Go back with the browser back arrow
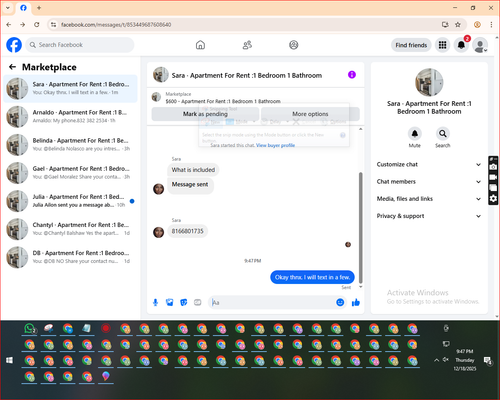 pyautogui.click(x=9, y=25)
